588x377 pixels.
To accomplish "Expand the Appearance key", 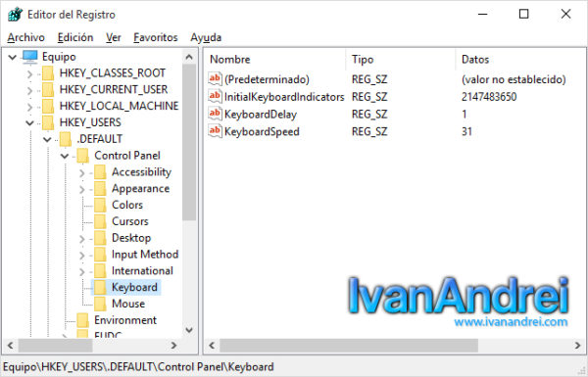I will point(82,189).
